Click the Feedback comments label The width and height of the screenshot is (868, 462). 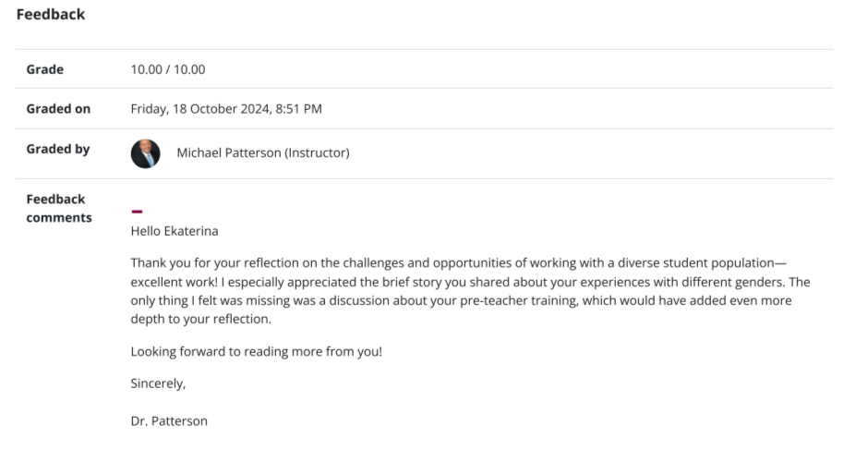click(x=59, y=208)
